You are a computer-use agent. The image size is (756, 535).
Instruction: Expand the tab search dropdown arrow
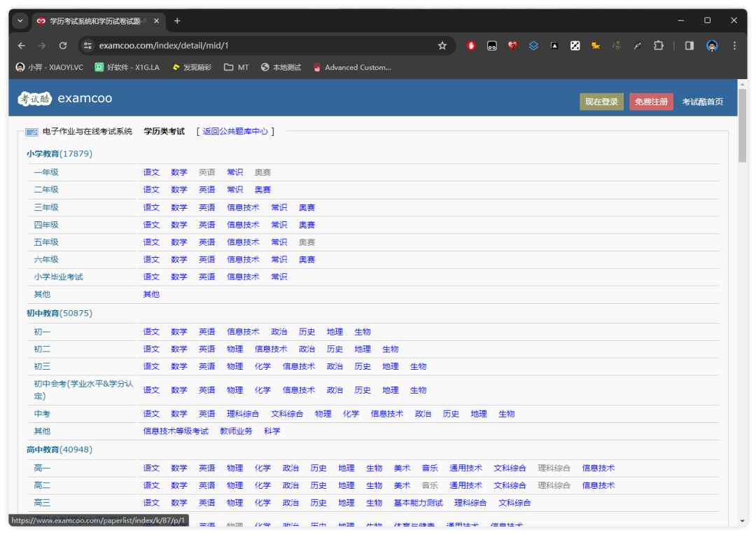tap(20, 21)
